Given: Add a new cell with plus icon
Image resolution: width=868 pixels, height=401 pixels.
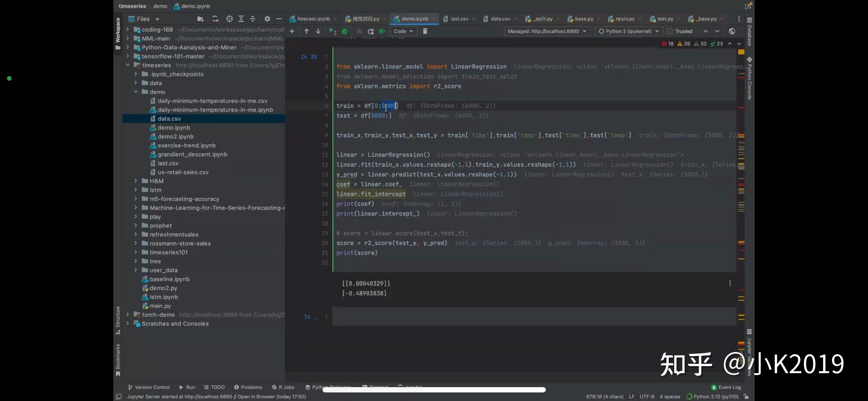Looking at the screenshot, I should tap(292, 31).
